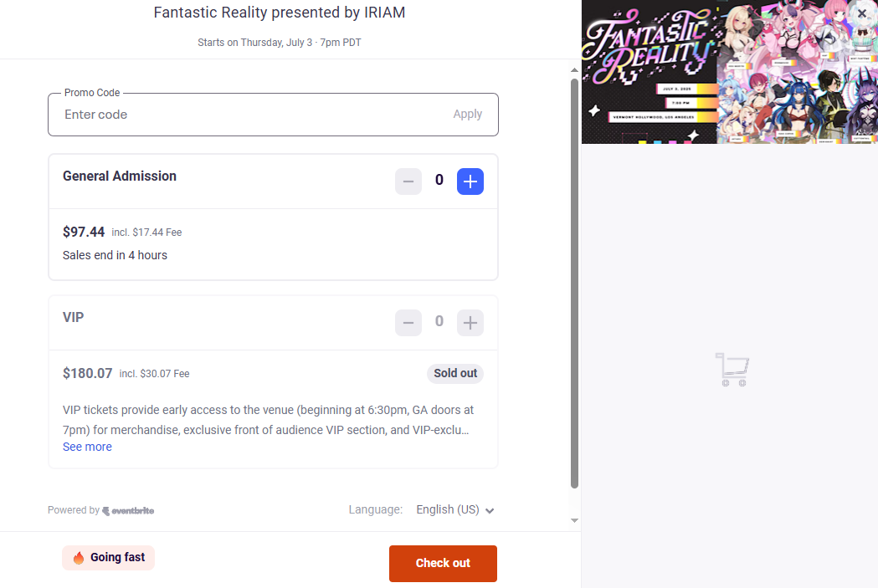The image size is (878, 588).
Task: Click the scrollbar down arrow
Action: point(574,520)
